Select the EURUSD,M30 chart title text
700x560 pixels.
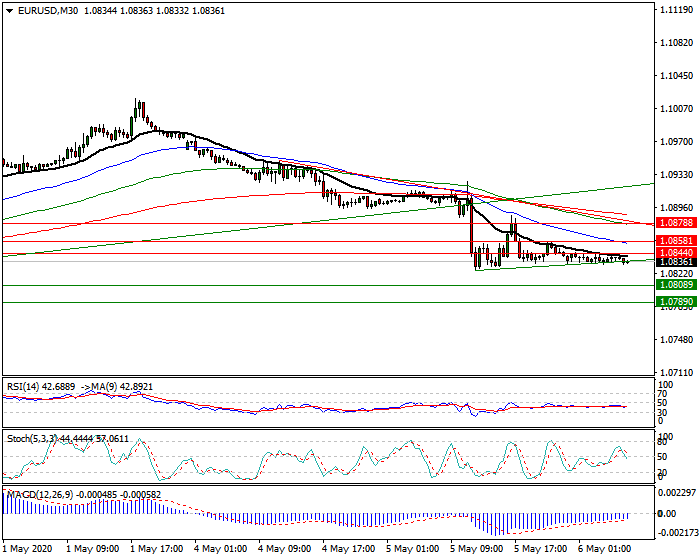coord(48,11)
